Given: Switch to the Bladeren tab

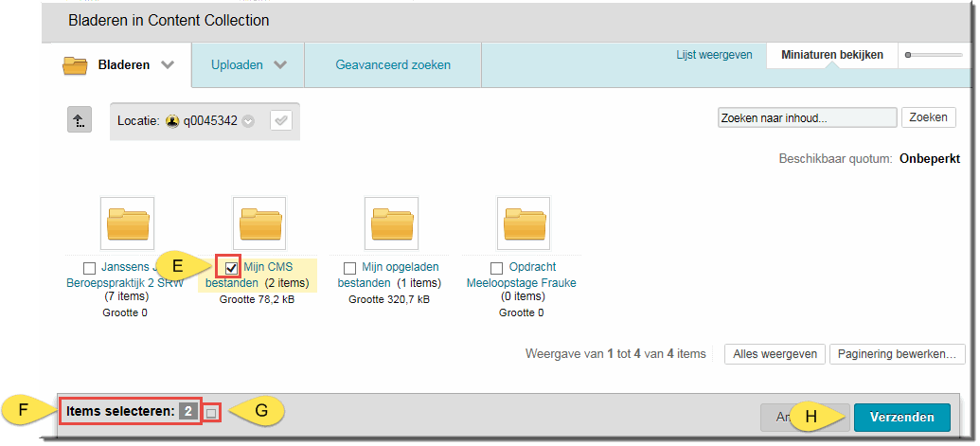Looking at the screenshot, I should 124,65.
